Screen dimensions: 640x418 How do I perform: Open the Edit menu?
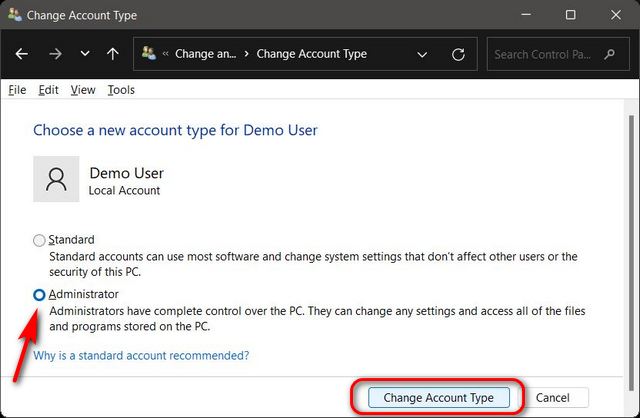48,90
